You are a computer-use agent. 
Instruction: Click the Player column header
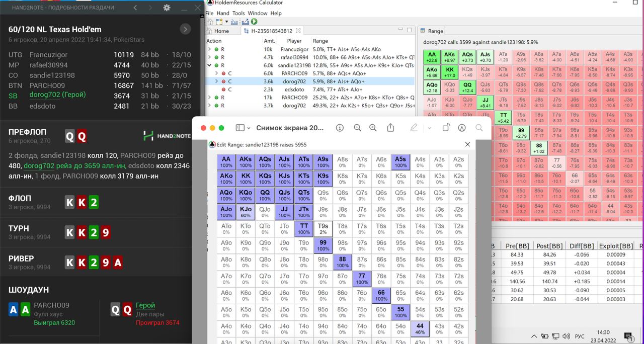point(294,41)
